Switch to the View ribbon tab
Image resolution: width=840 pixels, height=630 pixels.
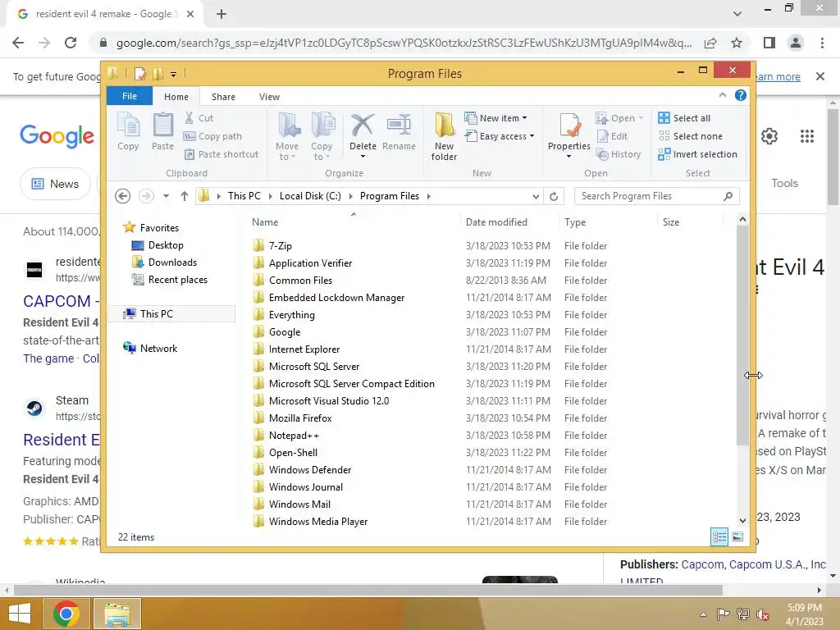click(x=269, y=97)
